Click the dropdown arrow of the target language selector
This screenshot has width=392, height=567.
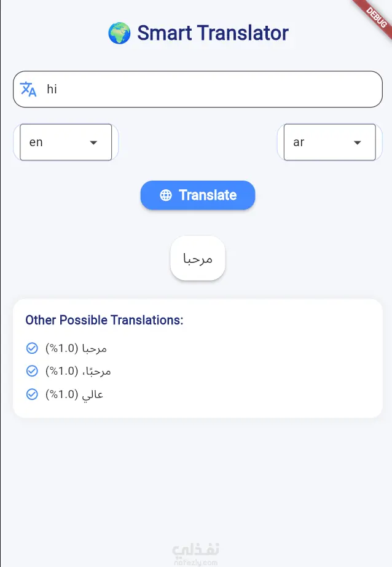pos(358,142)
